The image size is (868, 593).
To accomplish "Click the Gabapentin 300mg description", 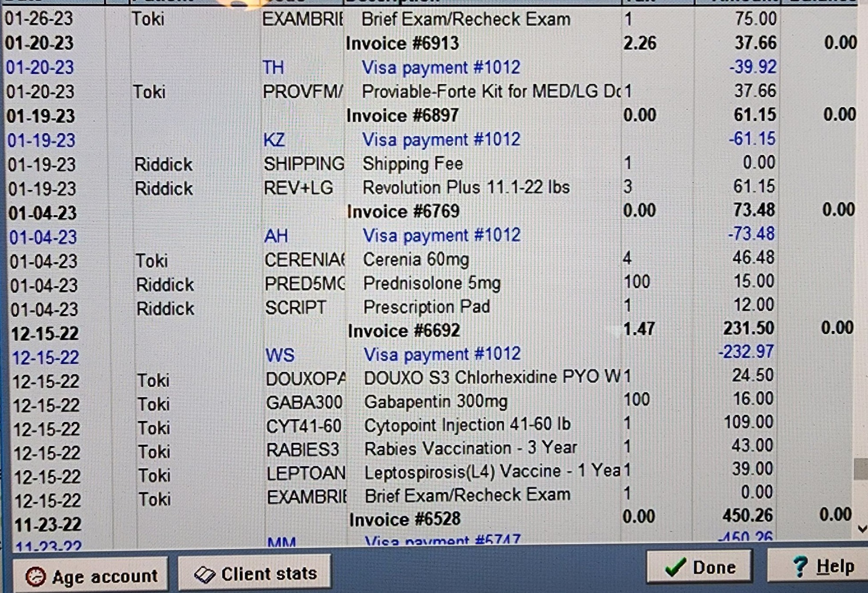I will click(436, 401).
